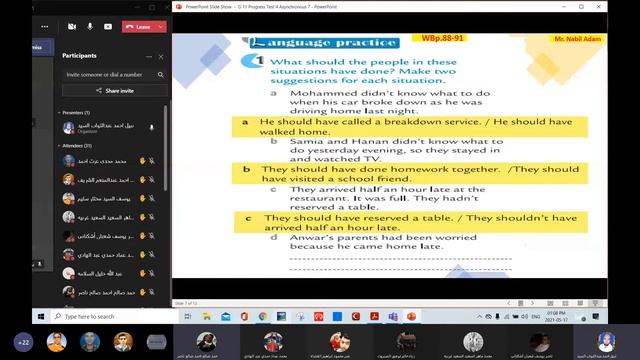Open the taskbar clock and date
The height and width of the screenshot is (360, 640).
[x=556, y=316]
